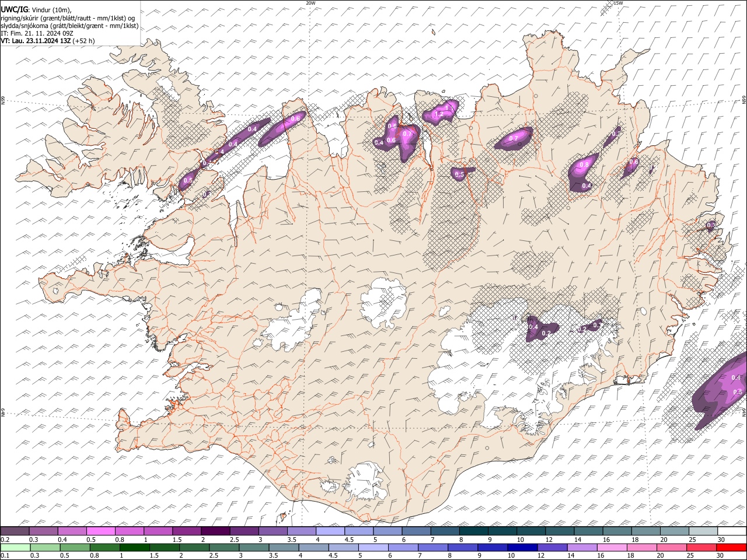Click the light lavender 4 swatch in upper legend
Viewport: 747px width, 560px height.
pos(330,531)
